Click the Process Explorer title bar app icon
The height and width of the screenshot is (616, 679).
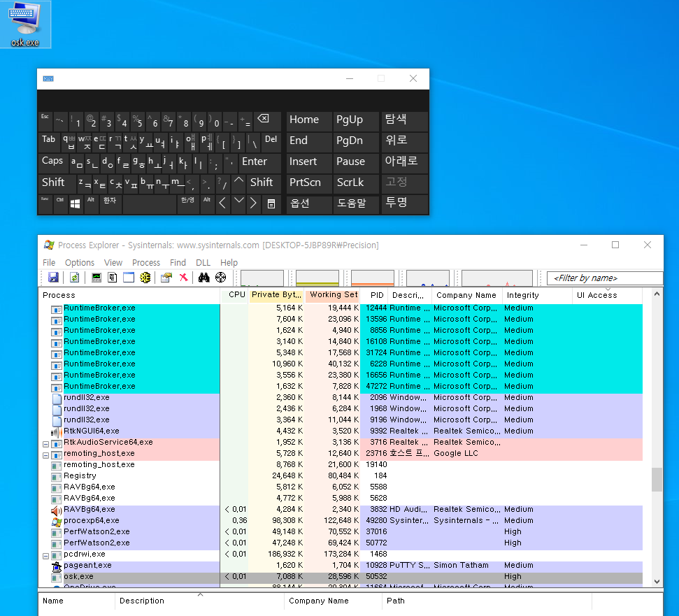[x=49, y=245]
